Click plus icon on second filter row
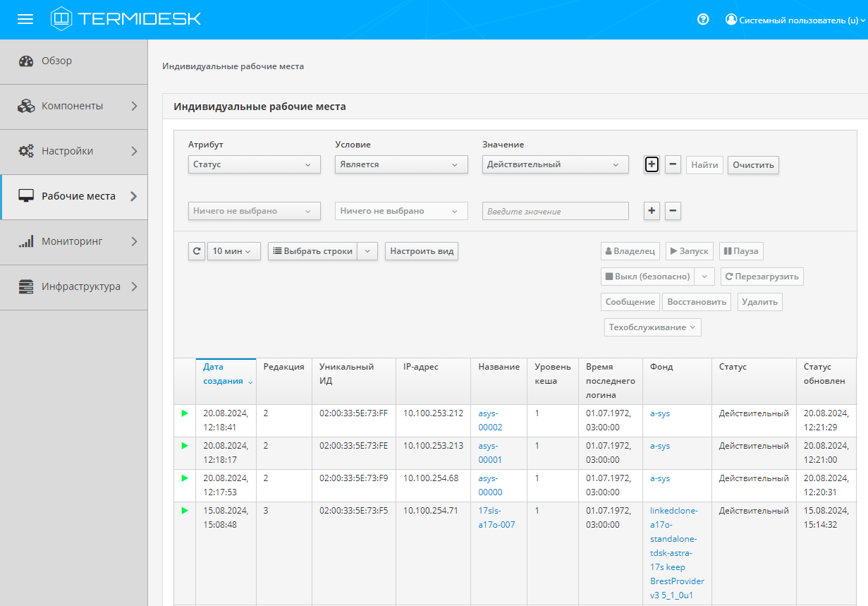The height and width of the screenshot is (606, 868). 652,211
